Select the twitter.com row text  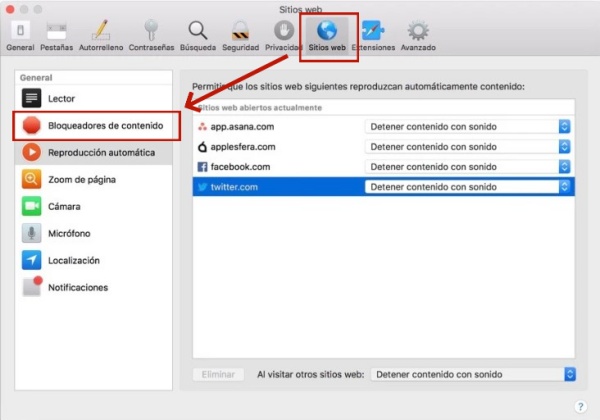point(234,187)
